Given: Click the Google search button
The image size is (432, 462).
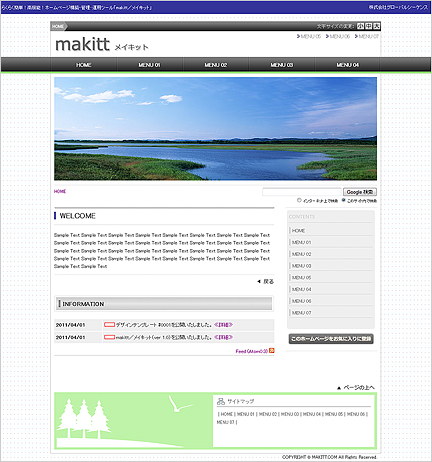Looking at the screenshot, I should tap(360, 192).
